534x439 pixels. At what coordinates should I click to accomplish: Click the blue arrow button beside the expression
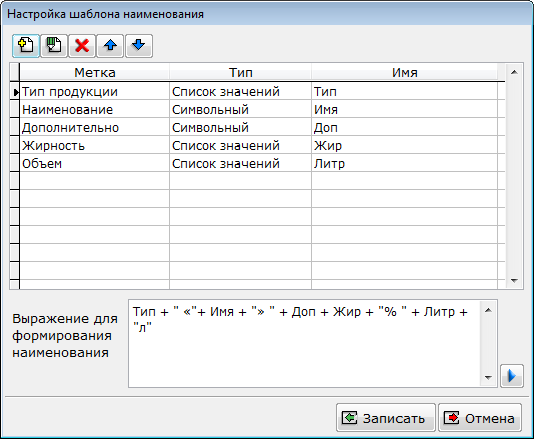[x=512, y=376]
